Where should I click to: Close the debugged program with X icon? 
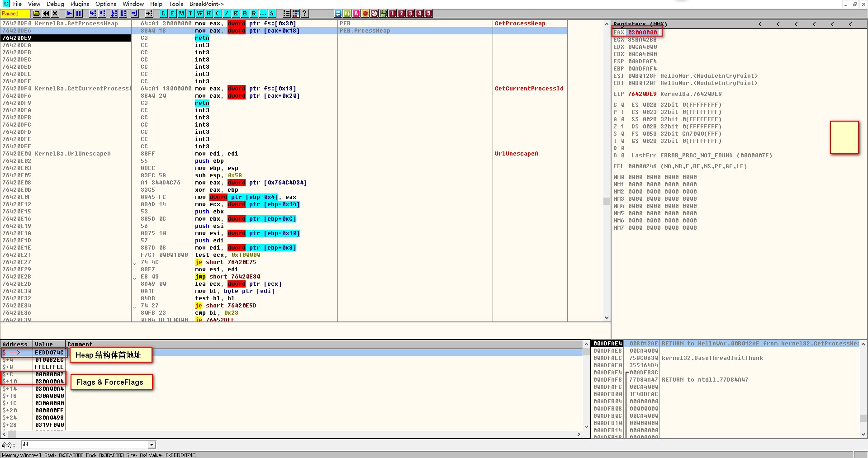tap(55, 14)
